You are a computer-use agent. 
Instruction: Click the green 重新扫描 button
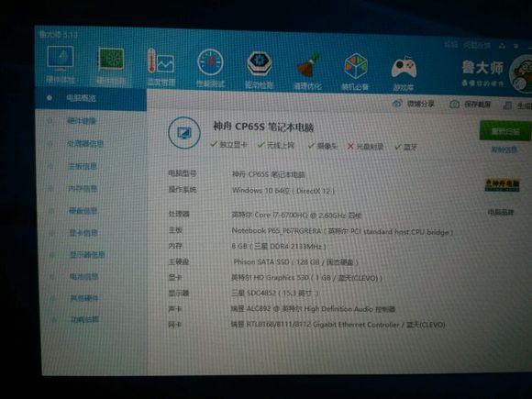pos(505,130)
